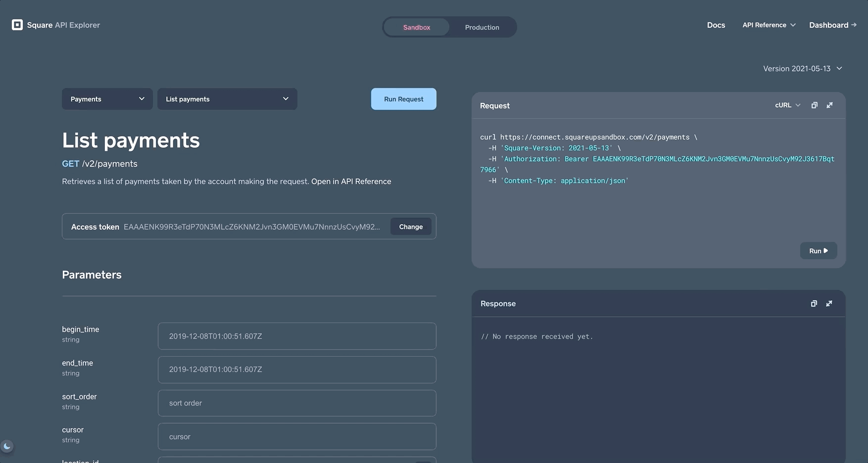The width and height of the screenshot is (868, 463).
Task: Click the Run button in Request panel
Action: 819,251
